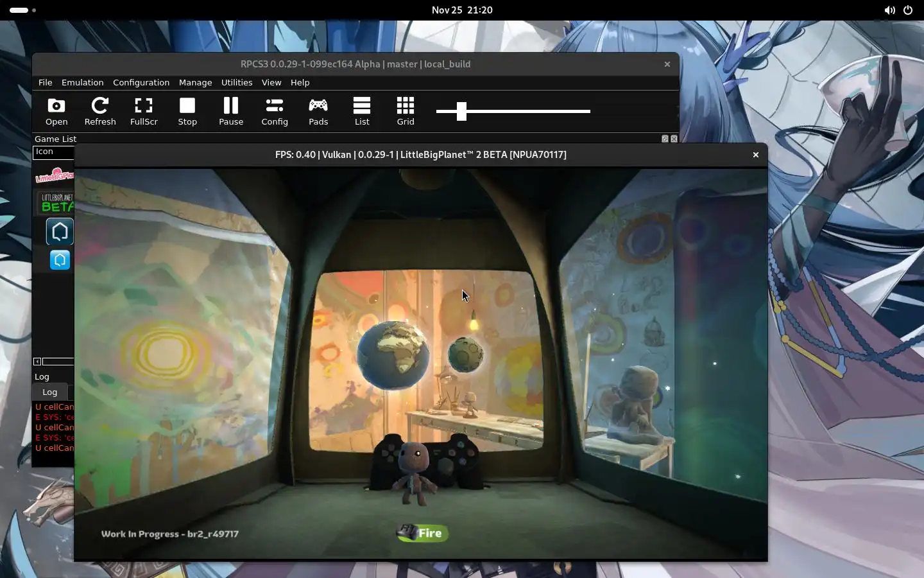Click the icon size slider handle
Image resolution: width=924 pixels, height=578 pixels.
461,111
